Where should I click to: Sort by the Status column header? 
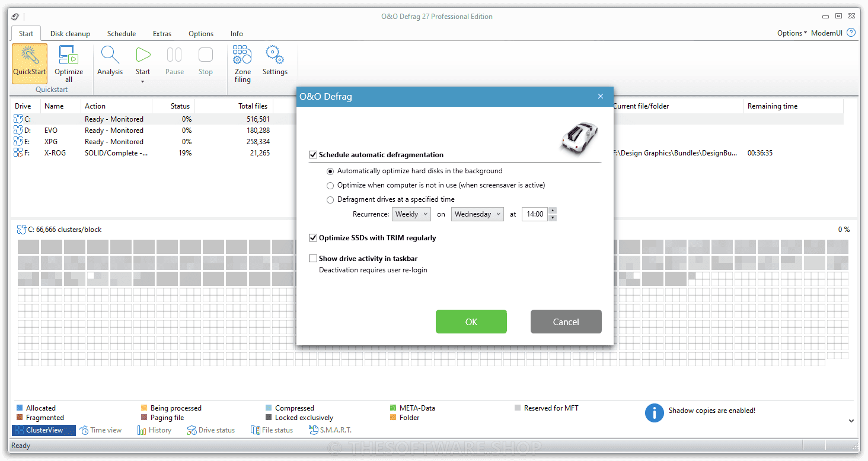coord(174,106)
